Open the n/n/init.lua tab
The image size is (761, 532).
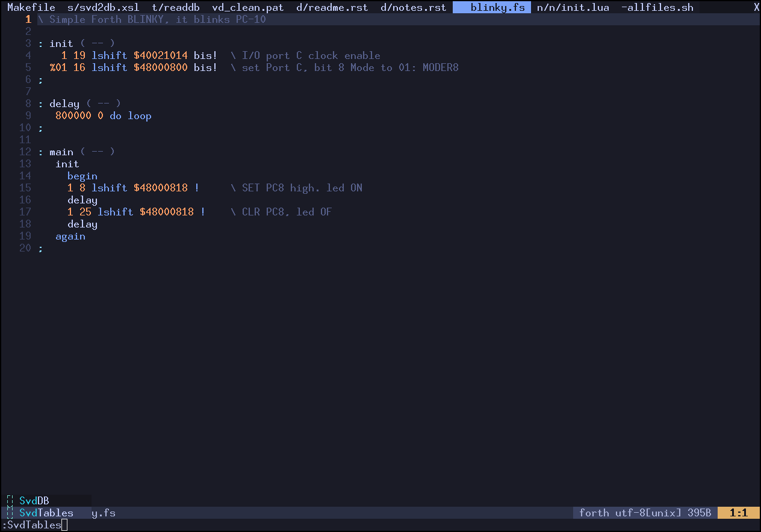573,8
